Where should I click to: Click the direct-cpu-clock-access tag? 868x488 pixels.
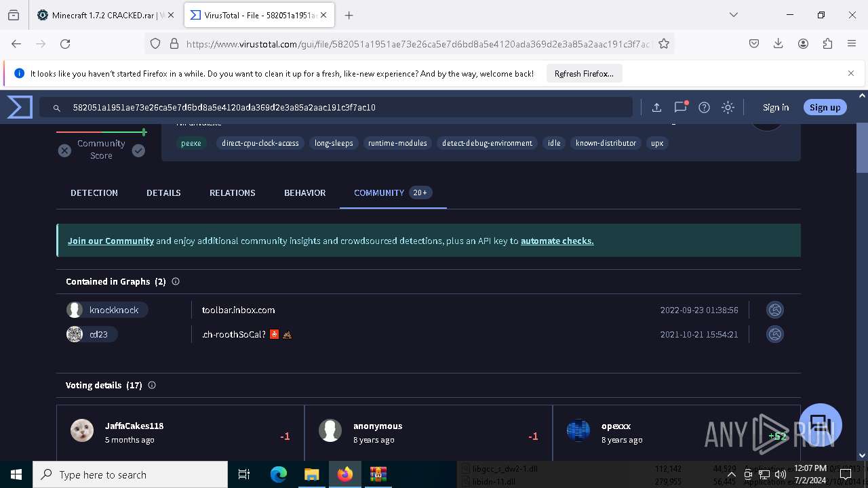click(260, 143)
